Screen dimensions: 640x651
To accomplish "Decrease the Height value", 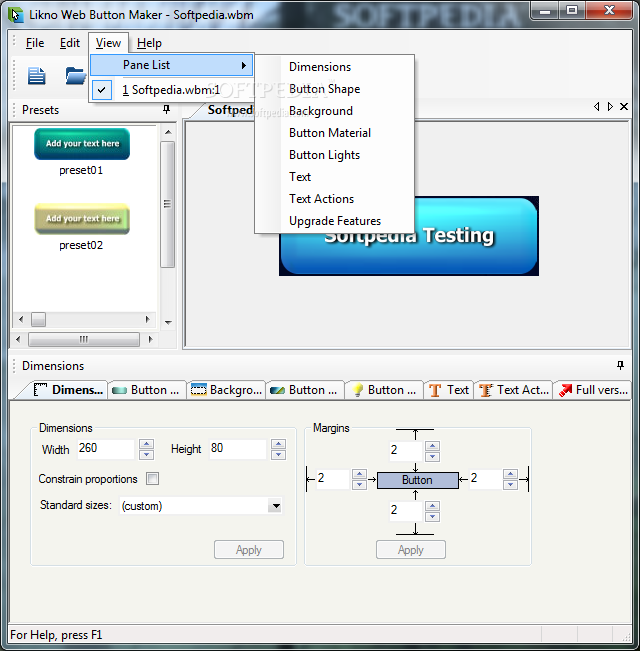I will pyautogui.click(x=278, y=455).
